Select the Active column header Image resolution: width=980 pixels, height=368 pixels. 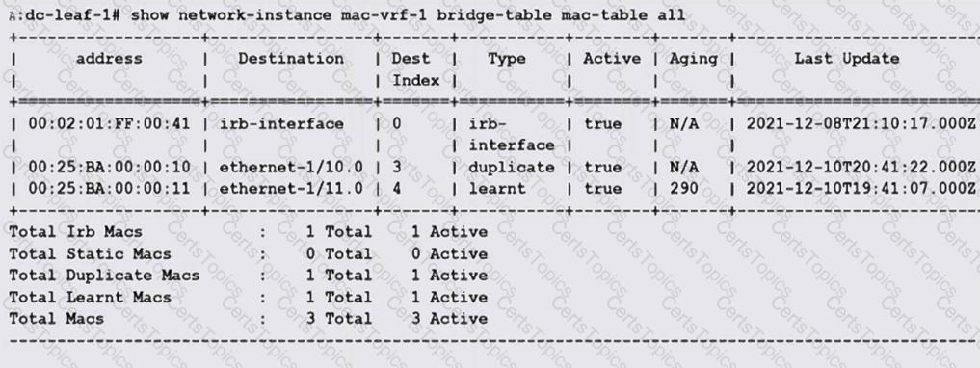pyautogui.click(x=611, y=59)
